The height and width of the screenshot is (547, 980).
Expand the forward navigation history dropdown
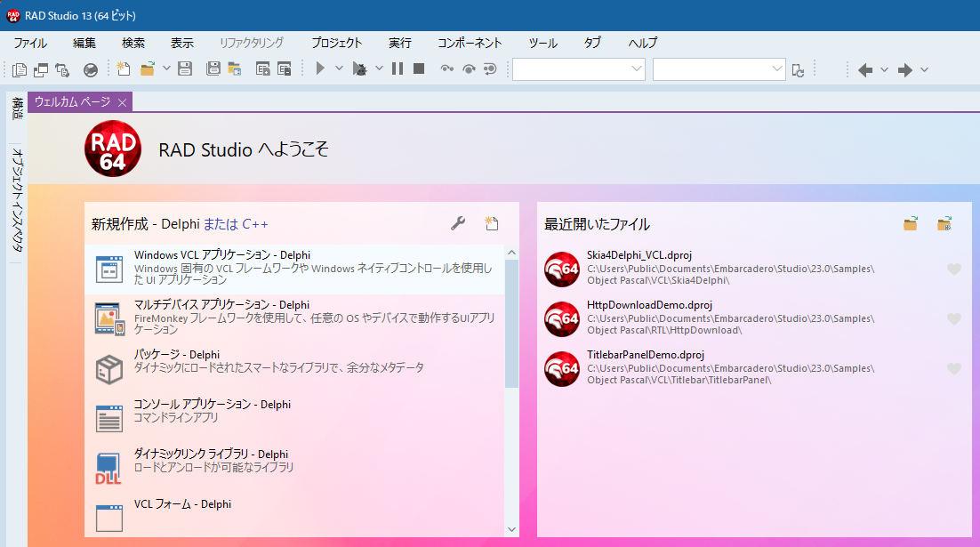click(924, 69)
